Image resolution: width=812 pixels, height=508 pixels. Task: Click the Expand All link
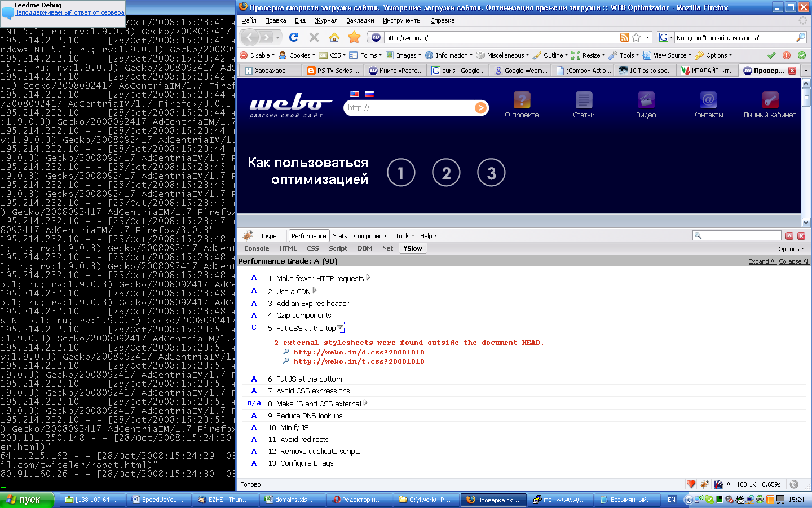(762, 261)
